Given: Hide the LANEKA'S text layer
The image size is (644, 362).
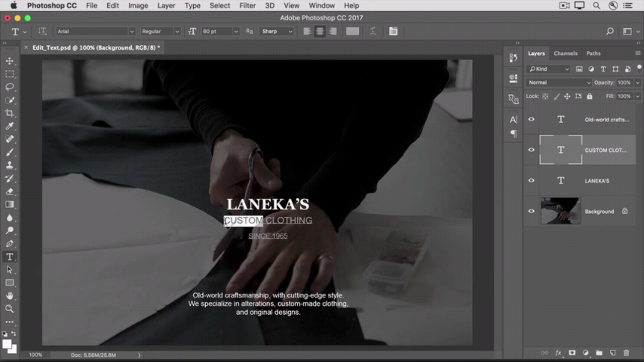Looking at the screenshot, I should point(531,180).
